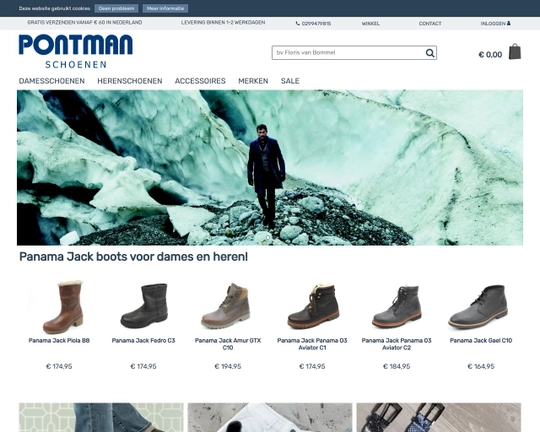Open the shopping bag cart icon
The image size is (540, 432).
515,52
